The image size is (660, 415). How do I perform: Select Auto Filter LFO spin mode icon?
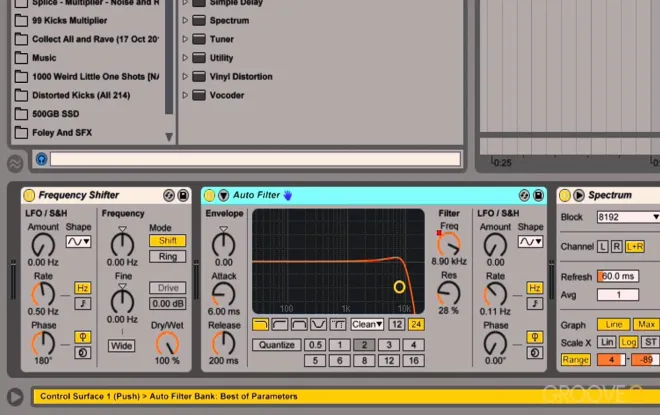point(535,353)
